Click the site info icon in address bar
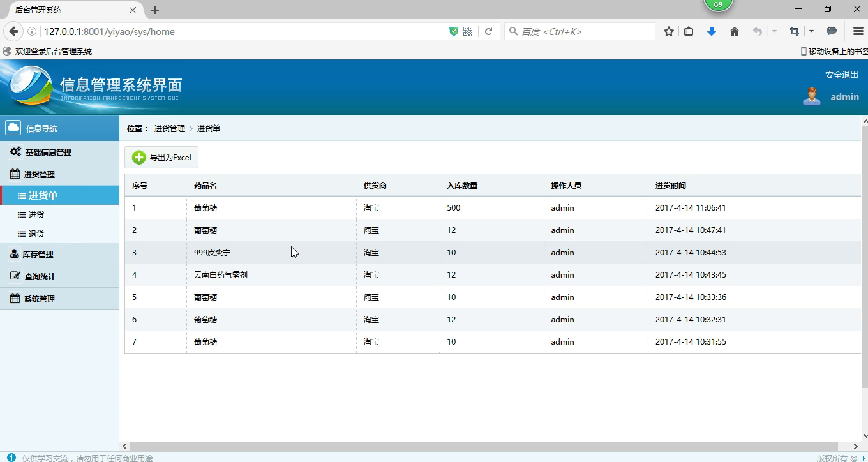Viewport: 868px width, 462px height. (x=32, y=31)
